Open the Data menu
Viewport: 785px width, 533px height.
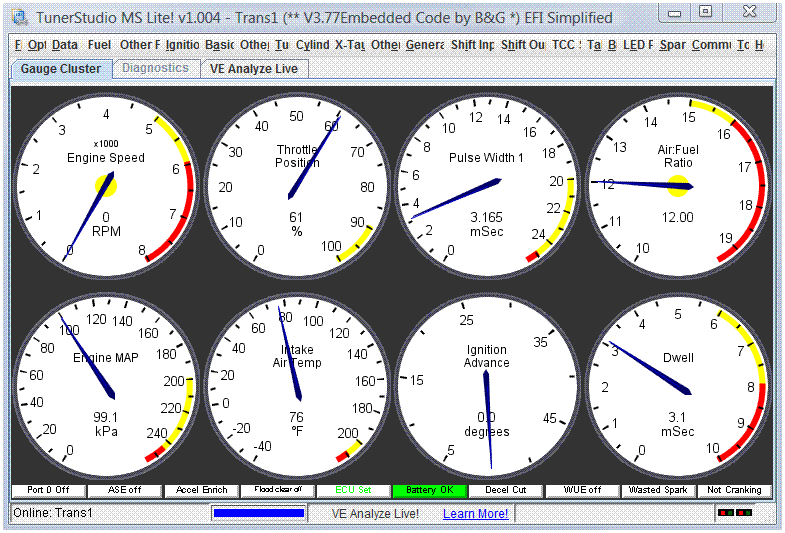point(65,45)
